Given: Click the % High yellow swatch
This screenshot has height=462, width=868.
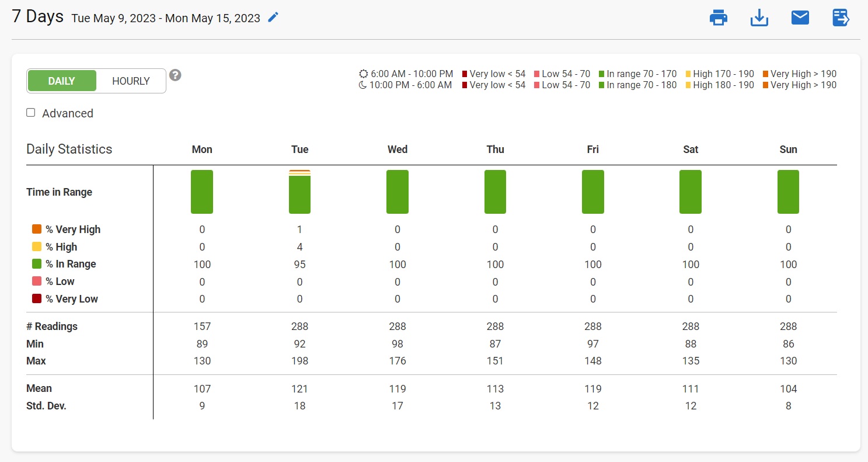Looking at the screenshot, I should pos(37,246).
